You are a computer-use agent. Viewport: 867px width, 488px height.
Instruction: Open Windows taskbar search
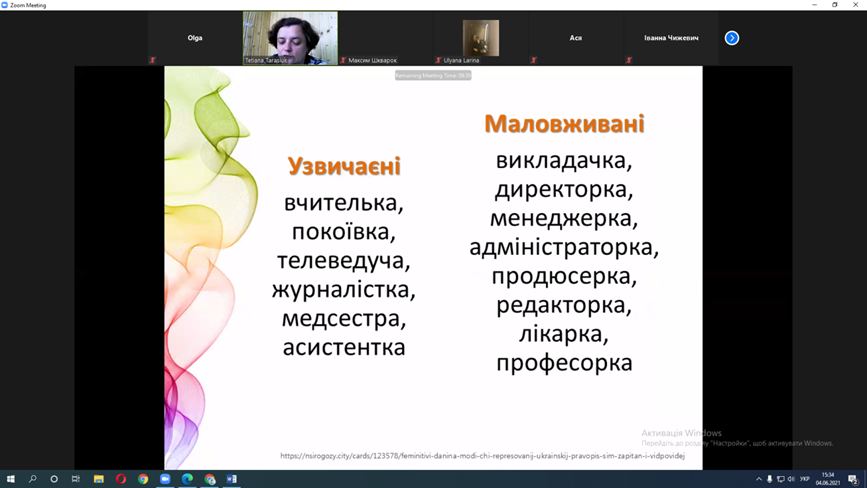point(32,479)
